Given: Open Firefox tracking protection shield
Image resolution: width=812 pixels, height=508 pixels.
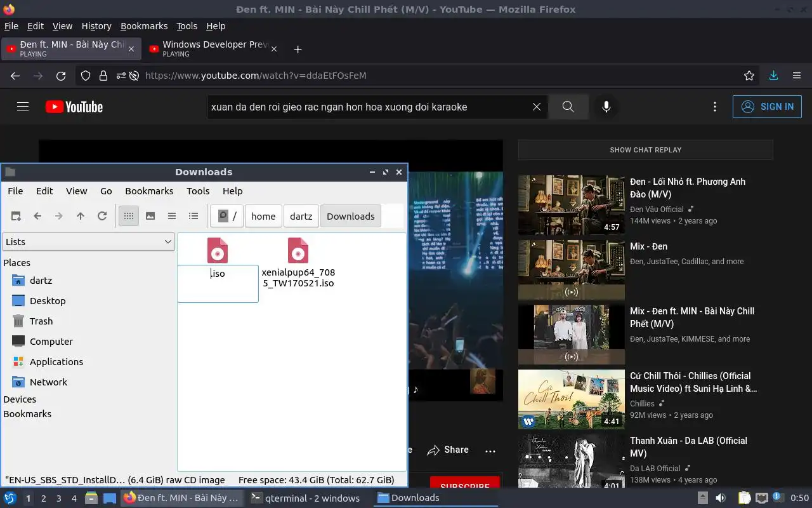Looking at the screenshot, I should [x=86, y=76].
